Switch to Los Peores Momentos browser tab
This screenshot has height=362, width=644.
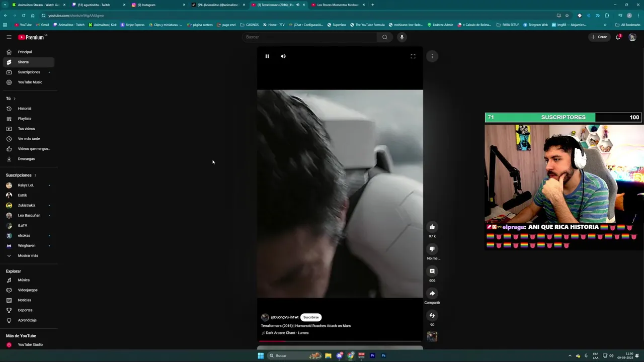(338, 5)
